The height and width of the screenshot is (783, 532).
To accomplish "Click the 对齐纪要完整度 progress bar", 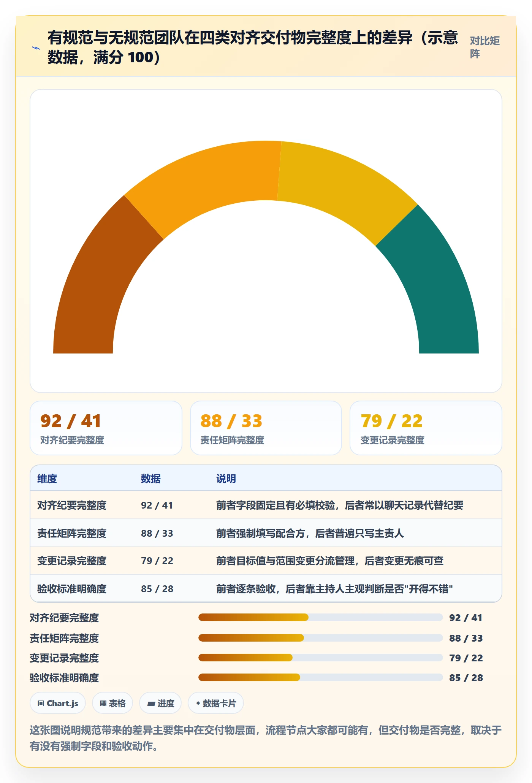I will [x=320, y=617].
